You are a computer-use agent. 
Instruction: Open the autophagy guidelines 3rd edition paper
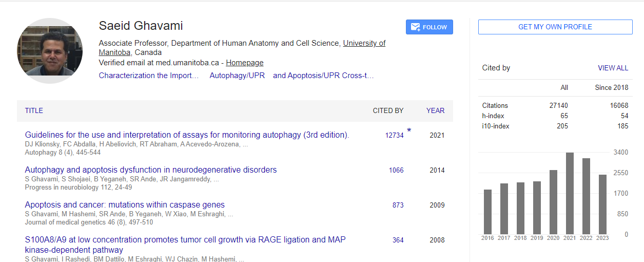coord(187,135)
